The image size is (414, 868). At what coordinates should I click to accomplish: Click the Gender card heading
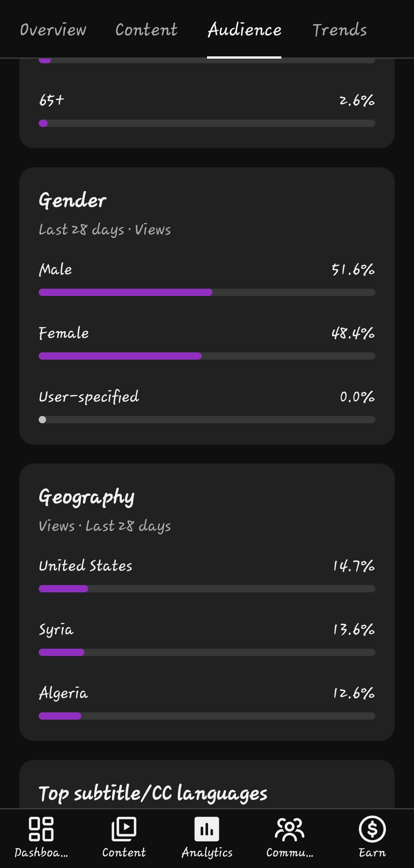pyautogui.click(x=72, y=200)
